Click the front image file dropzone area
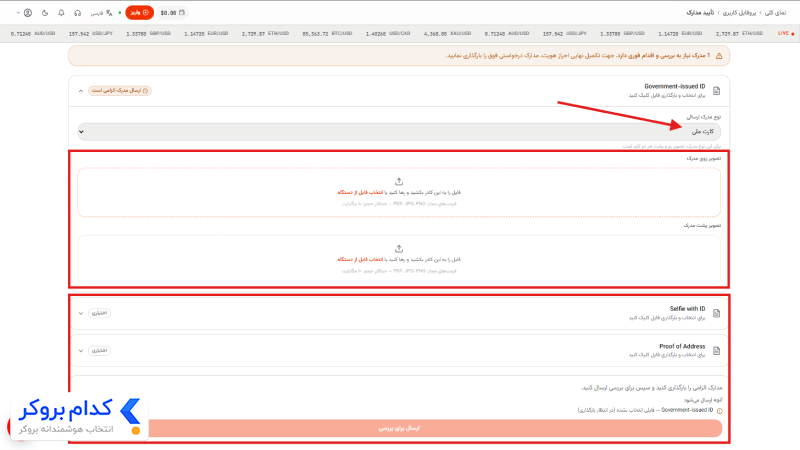 399,192
